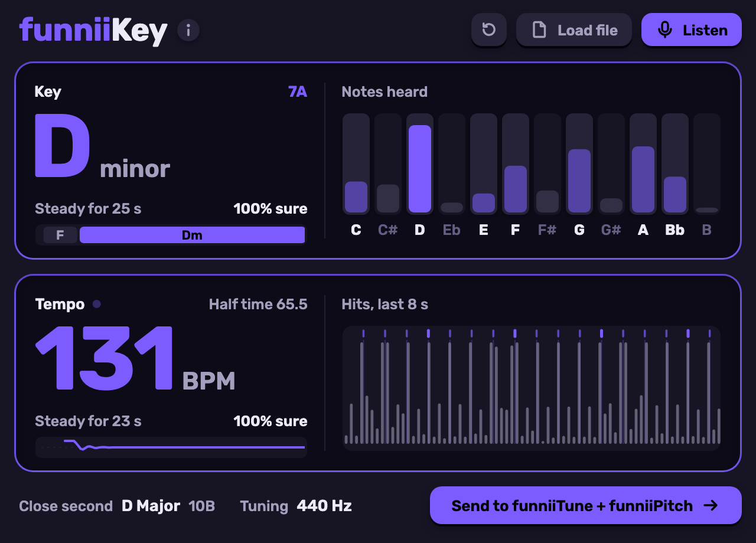Click the 7A Camelot code
This screenshot has height=543, width=756.
pos(298,92)
